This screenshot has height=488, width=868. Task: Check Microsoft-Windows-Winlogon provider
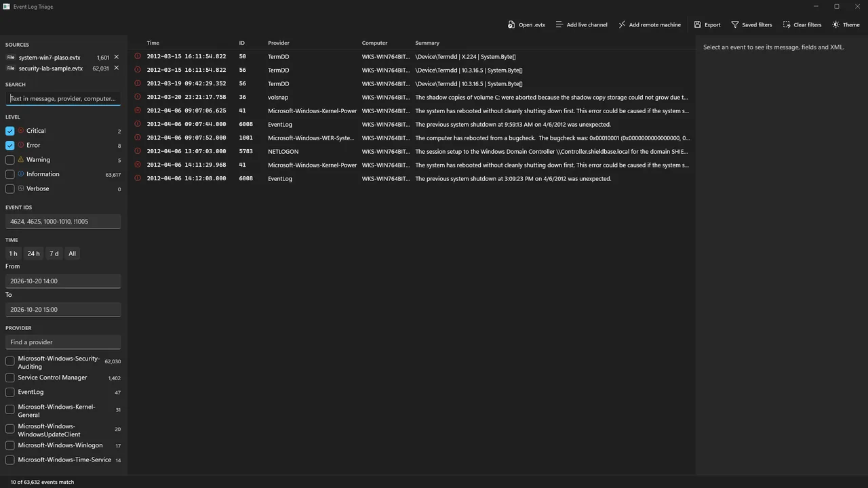10,445
